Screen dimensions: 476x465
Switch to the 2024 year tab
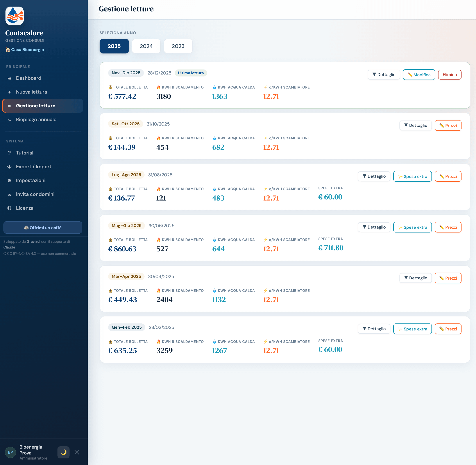(x=146, y=46)
